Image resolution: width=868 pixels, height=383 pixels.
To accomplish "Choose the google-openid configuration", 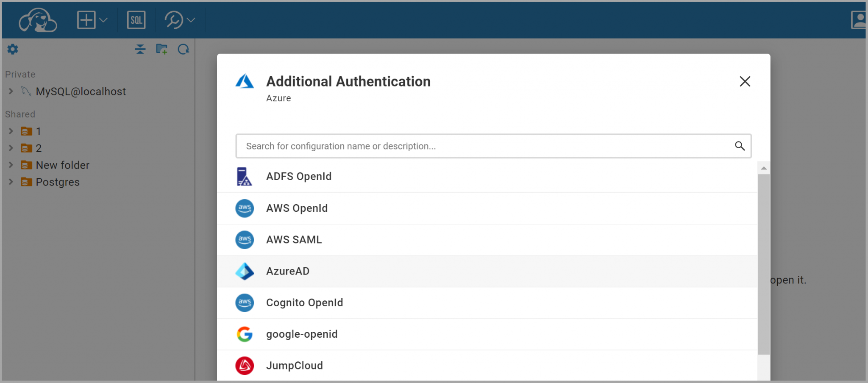I will point(301,334).
